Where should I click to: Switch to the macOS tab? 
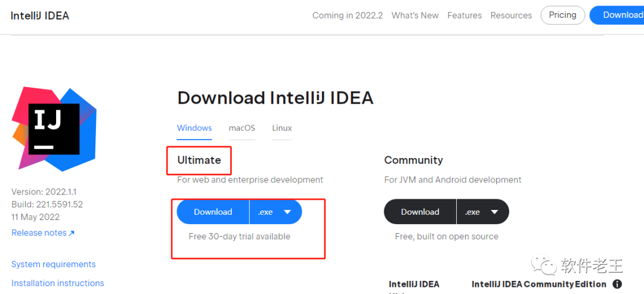coord(242,128)
